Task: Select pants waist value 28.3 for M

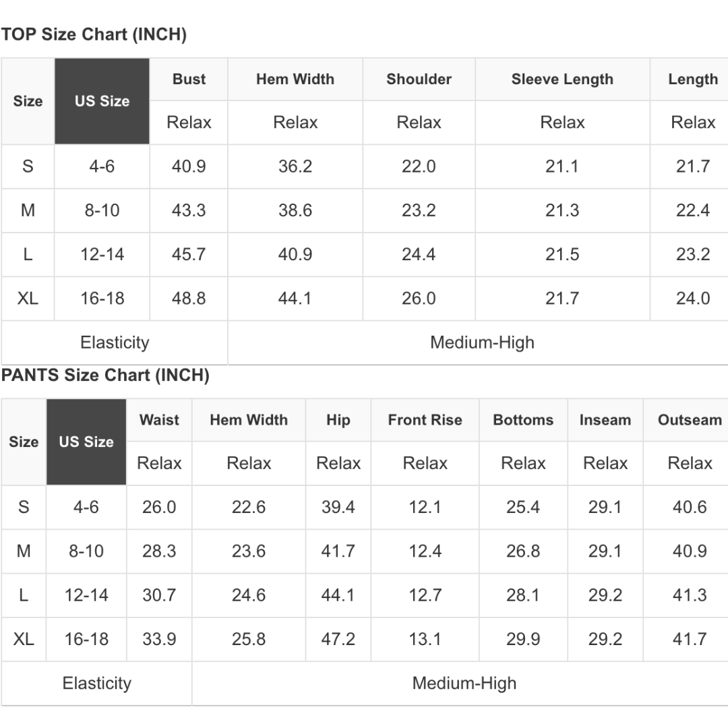Action: (159, 551)
